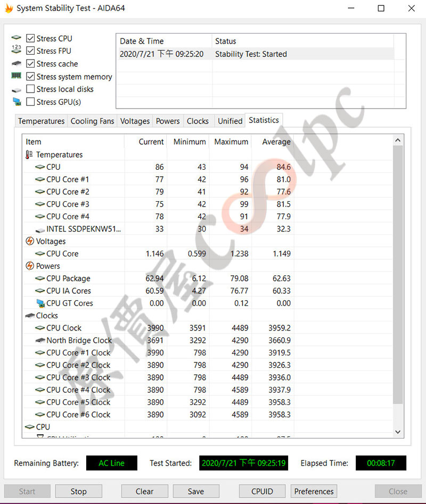Screen dimensions: 426x504
Task: Switch to the Temperatures tab
Action: [41, 121]
